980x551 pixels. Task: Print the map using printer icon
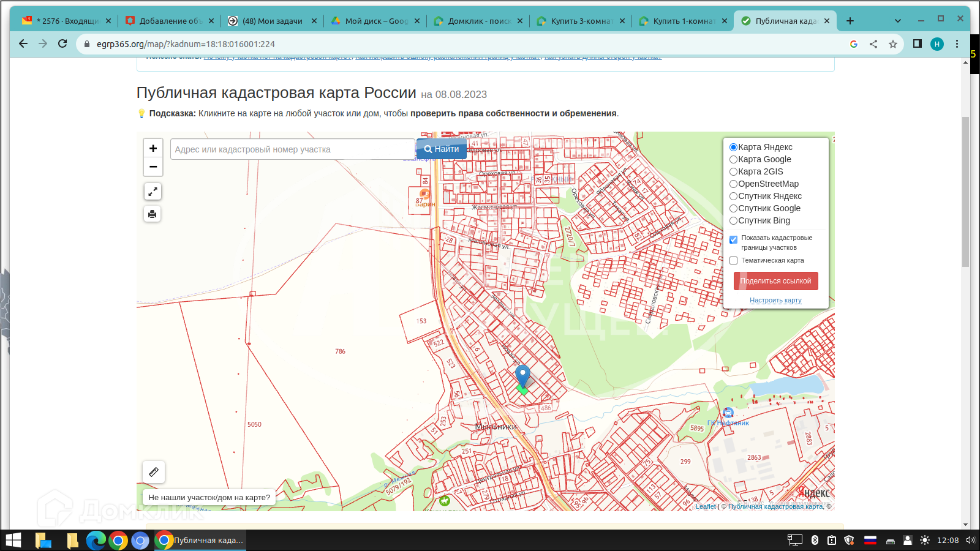(153, 214)
